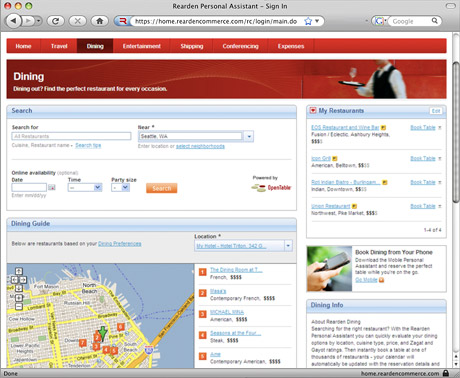Screen dimensions: 460x378
Task: Expand the Dining Guide Location dropdown
Action: (x=288, y=246)
